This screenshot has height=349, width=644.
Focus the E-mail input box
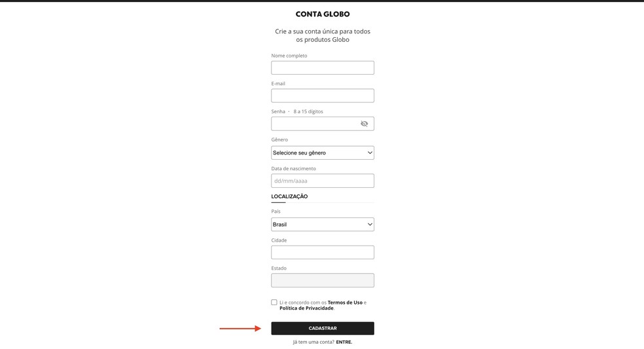[323, 96]
